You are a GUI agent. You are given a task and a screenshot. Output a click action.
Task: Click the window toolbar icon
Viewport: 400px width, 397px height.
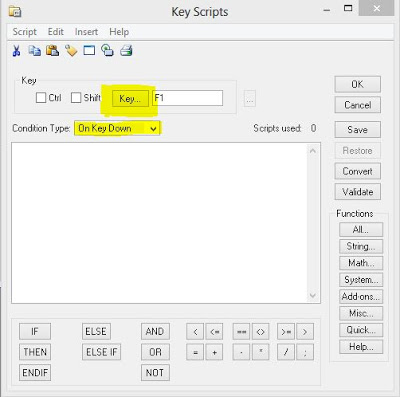tap(89, 51)
